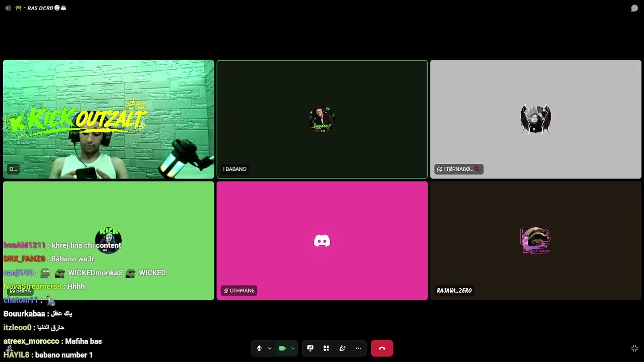Click the OTHMANE name label
The height and width of the screenshot is (362, 644).
pyautogui.click(x=239, y=291)
